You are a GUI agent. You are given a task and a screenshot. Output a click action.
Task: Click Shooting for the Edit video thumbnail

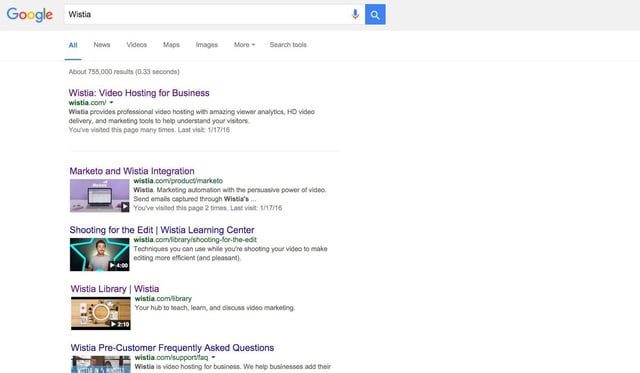tap(100, 255)
